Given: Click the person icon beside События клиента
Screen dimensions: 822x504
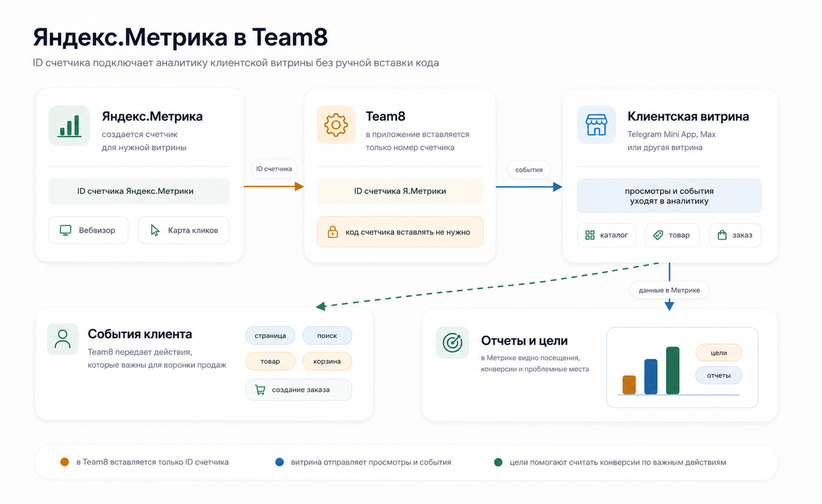Looking at the screenshot, I should [63, 338].
